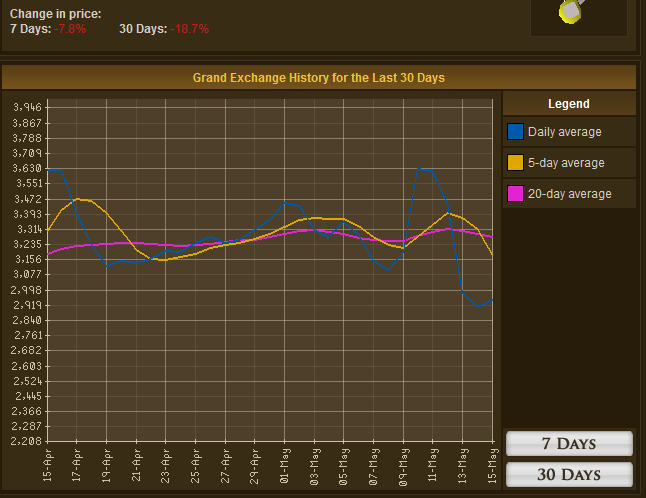The height and width of the screenshot is (498, 646).
Task: Click the Change in price label
Action: coord(56,14)
